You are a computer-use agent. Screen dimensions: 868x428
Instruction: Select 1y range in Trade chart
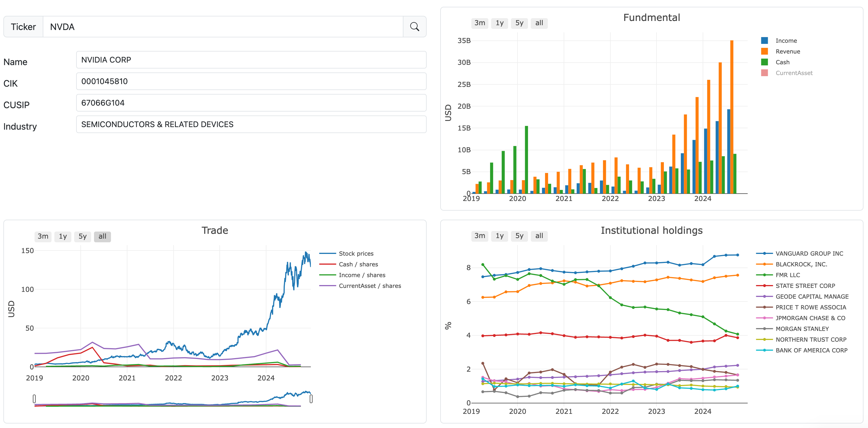pyautogui.click(x=63, y=236)
